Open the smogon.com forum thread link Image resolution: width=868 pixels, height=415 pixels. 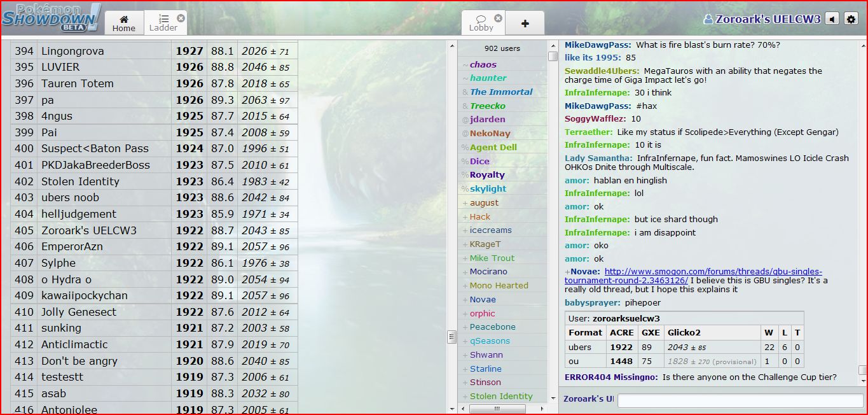[x=693, y=276]
